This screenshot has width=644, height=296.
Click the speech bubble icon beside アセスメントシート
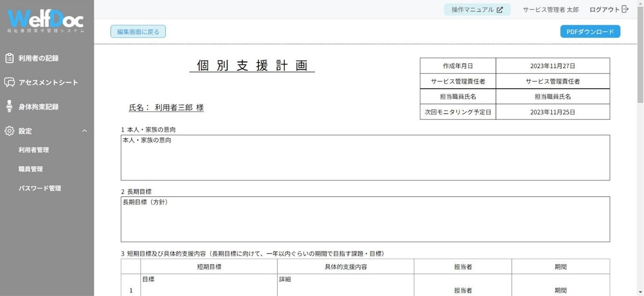[9, 82]
